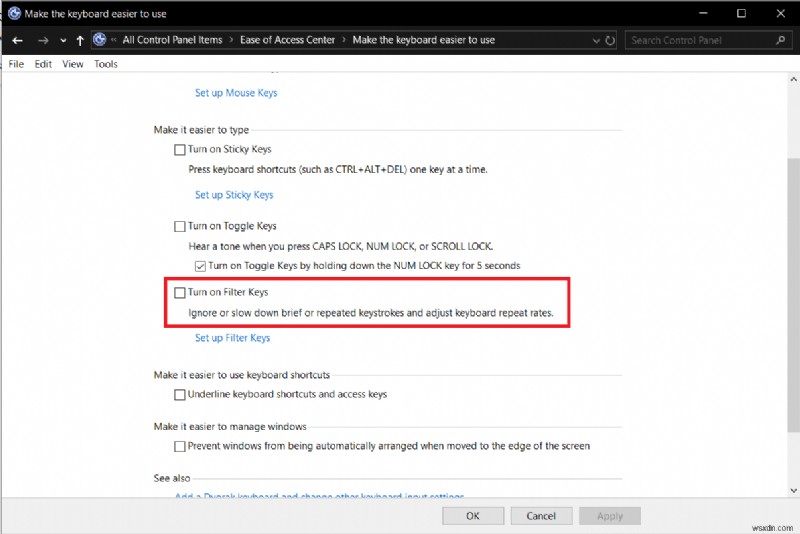Enable Turn on Toggle Keys checkbox
The width and height of the screenshot is (800, 534).
[x=180, y=226]
